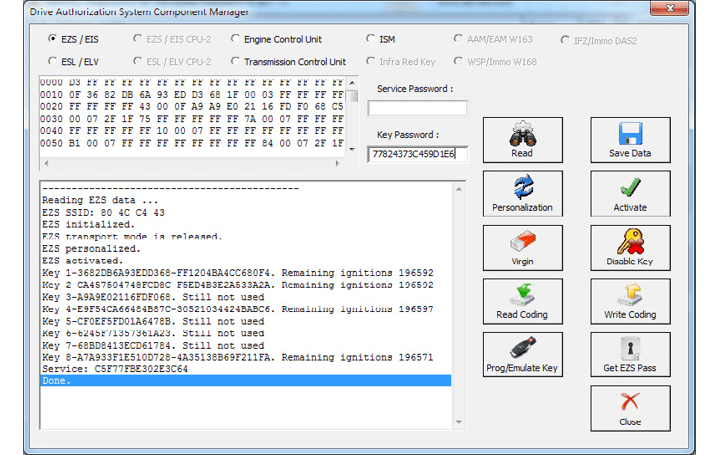
Task: Select the ESL / ELV radio option
Action: point(53,62)
